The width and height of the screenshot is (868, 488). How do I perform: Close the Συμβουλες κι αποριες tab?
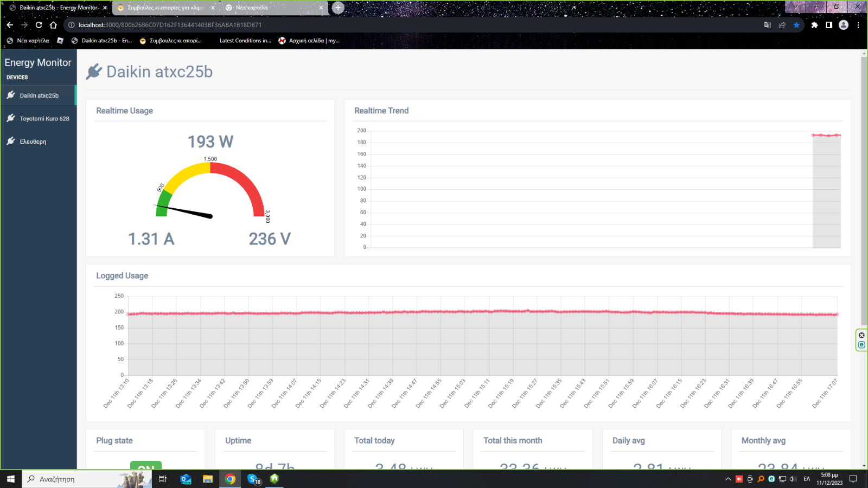[x=213, y=8]
